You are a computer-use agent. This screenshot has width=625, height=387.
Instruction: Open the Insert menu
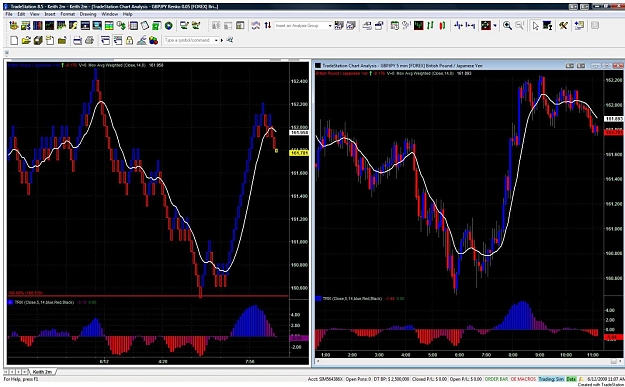tap(50, 14)
